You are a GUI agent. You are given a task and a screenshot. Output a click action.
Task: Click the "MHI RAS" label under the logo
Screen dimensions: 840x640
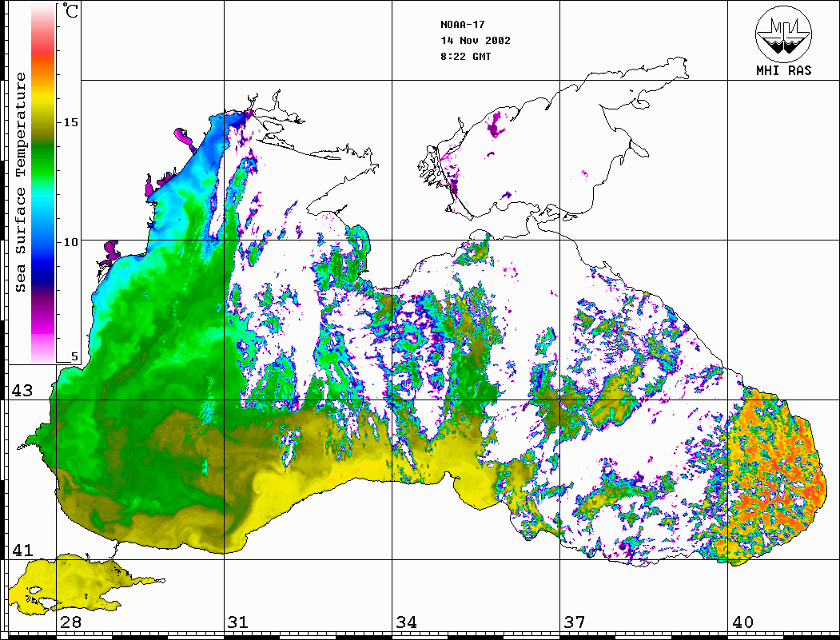click(783, 70)
